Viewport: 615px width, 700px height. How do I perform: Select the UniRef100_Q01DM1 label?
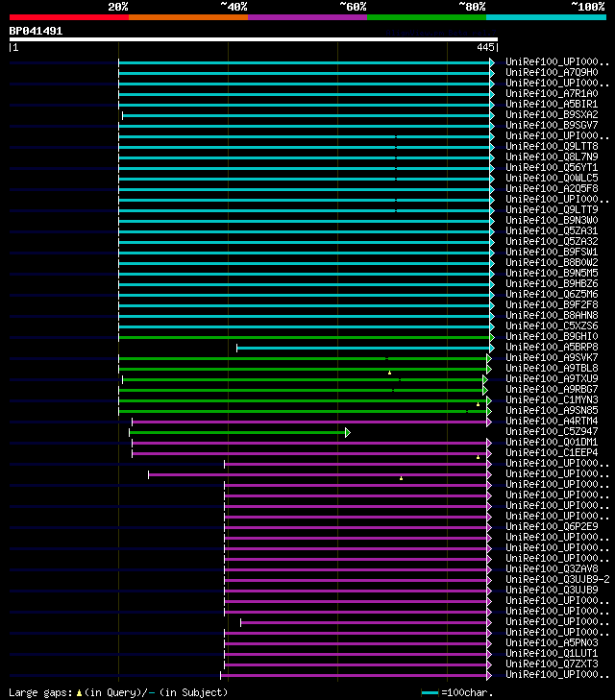click(552, 442)
